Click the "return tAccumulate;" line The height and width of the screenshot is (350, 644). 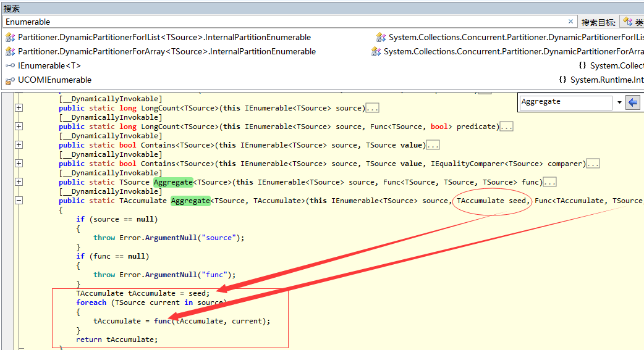point(117,340)
